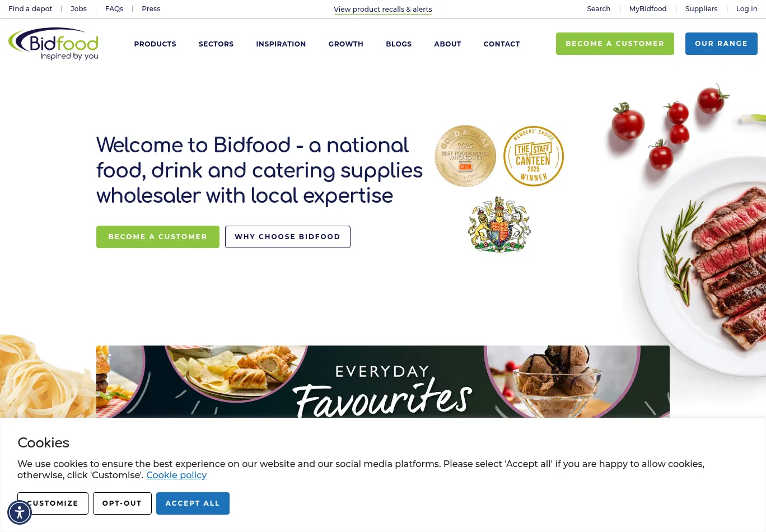Expand the Inspiration navigation item
The height and width of the screenshot is (532, 766).
(x=281, y=44)
